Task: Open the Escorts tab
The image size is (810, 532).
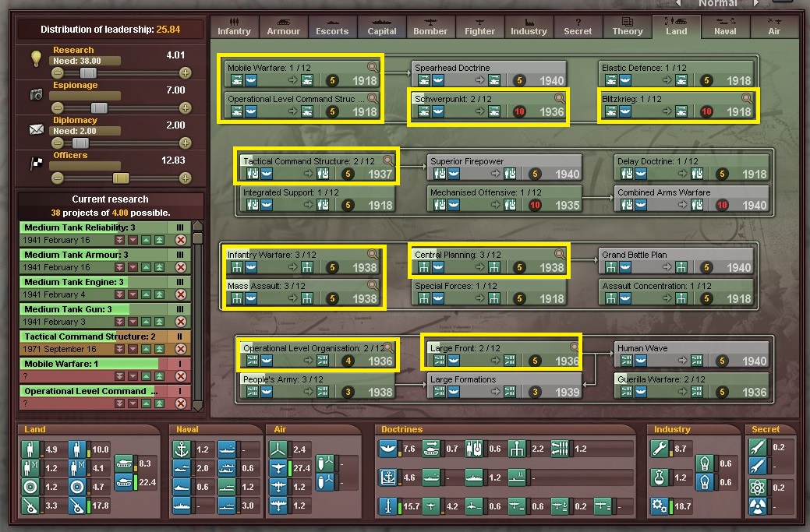Action: coord(332,26)
